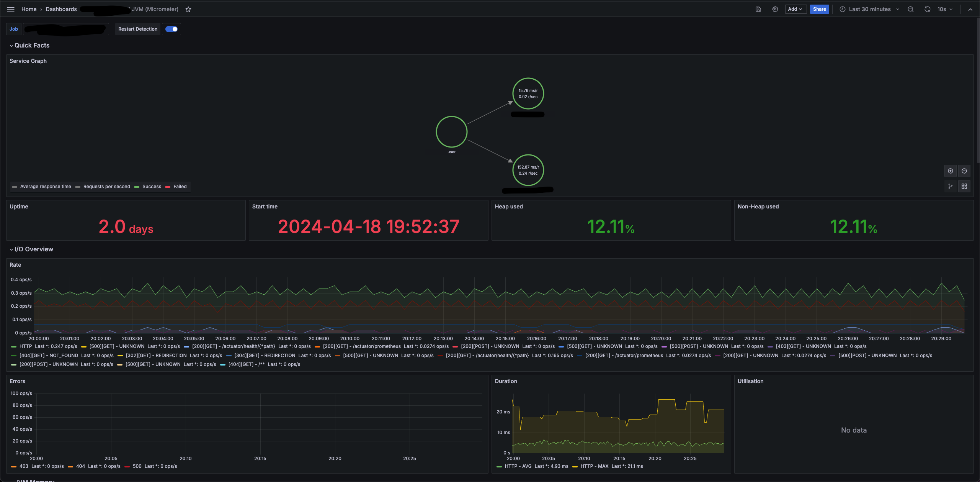This screenshot has width=980, height=482.
Task: Click the red 500 legend color swatch
Action: (127, 467)
